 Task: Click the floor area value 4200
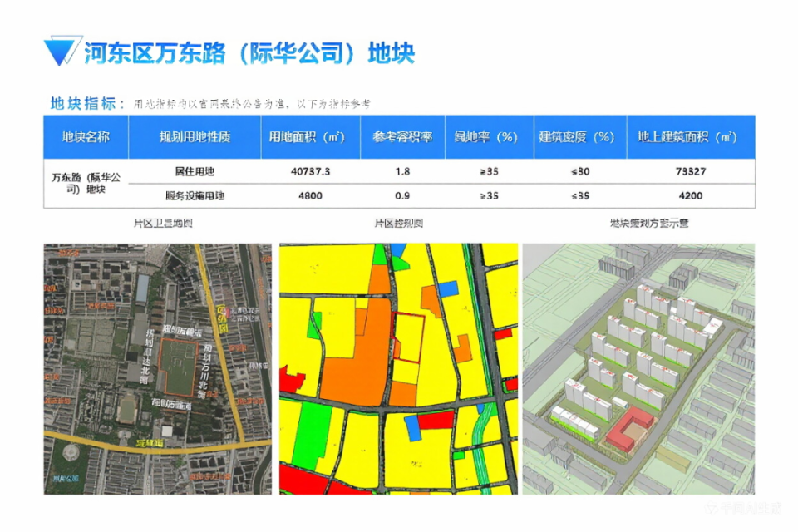(691, 196)
